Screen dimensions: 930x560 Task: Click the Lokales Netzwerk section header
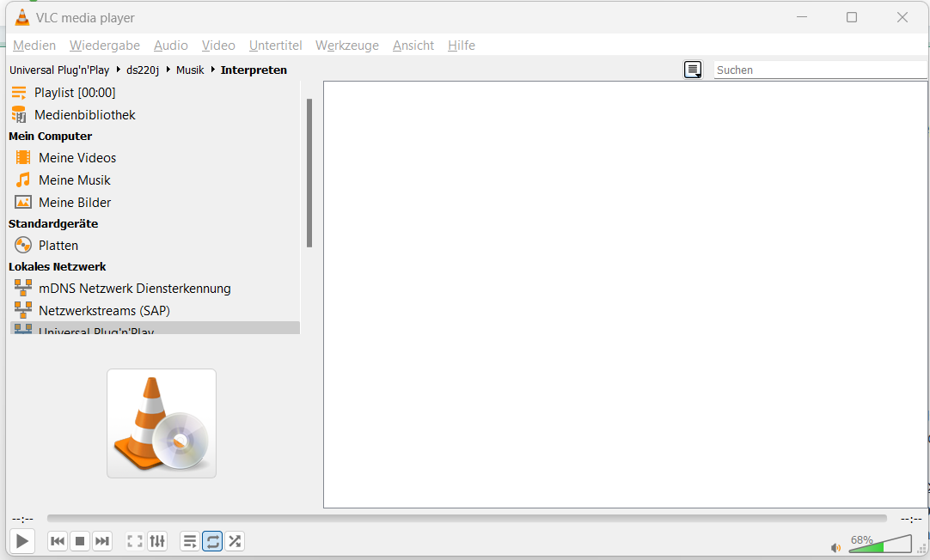[58, 266]
